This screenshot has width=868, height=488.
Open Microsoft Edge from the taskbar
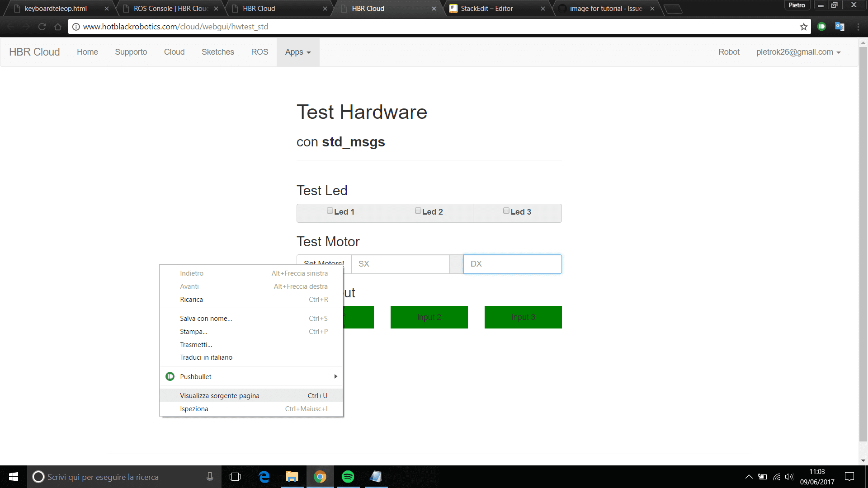(264, 477)
